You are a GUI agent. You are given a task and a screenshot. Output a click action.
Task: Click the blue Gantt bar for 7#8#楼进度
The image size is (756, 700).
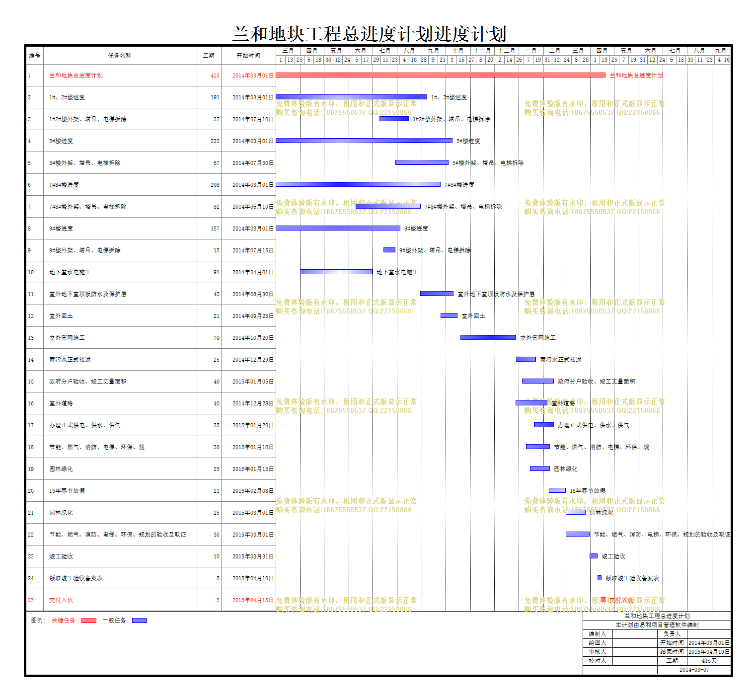point(358,184)
